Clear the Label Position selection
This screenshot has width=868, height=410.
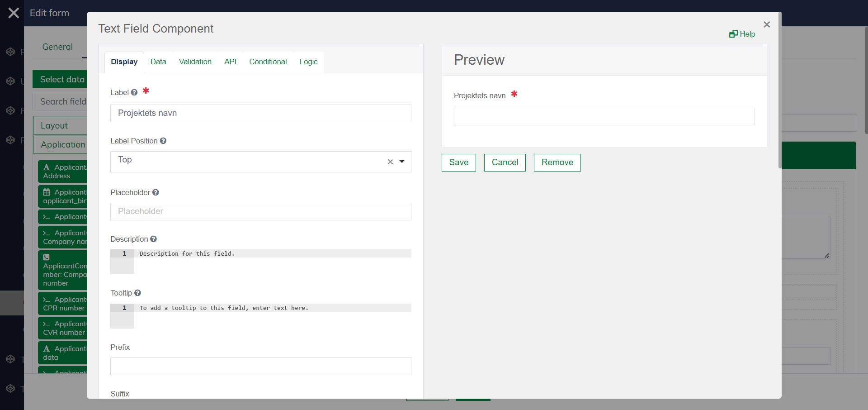(390, 162)
